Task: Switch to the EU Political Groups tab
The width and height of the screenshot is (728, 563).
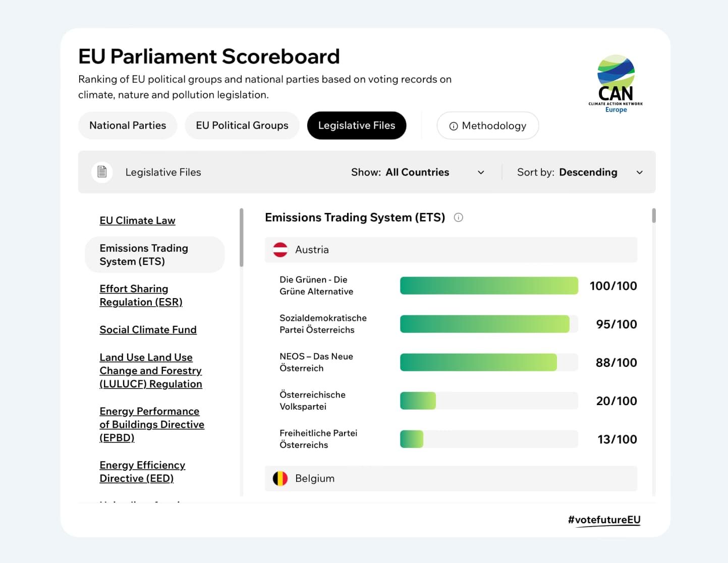Action: point(242,125)
